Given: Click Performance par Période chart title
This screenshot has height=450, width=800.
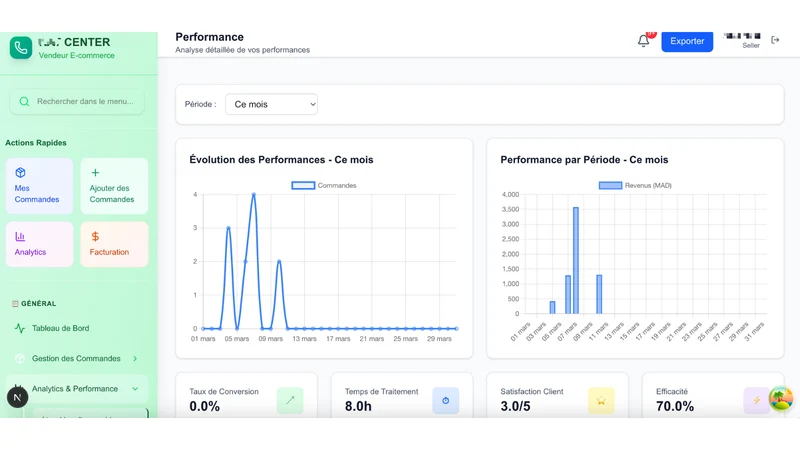Looking at the screenshot, I should coord(584,160).
